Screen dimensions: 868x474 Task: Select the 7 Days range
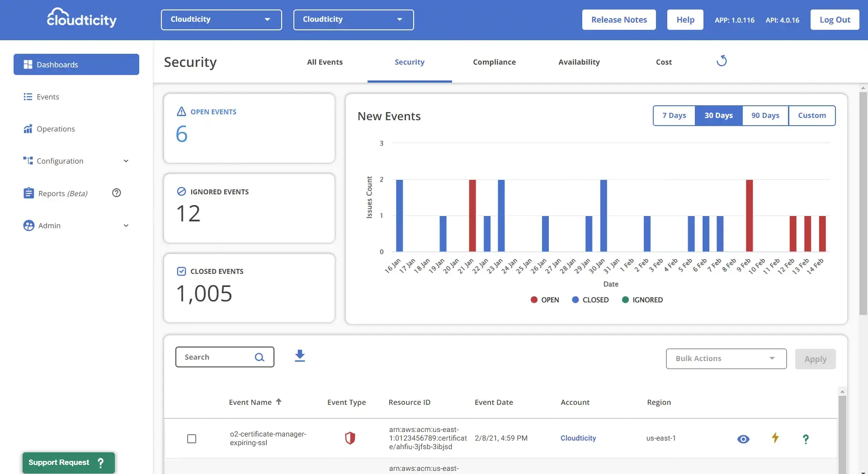(674, 116)
